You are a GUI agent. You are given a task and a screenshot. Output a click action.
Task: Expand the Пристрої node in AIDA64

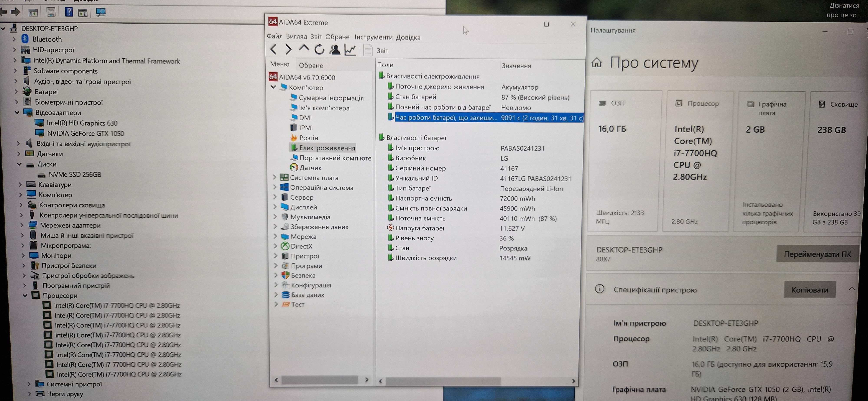pyautogui.click(x=276, y=256)
